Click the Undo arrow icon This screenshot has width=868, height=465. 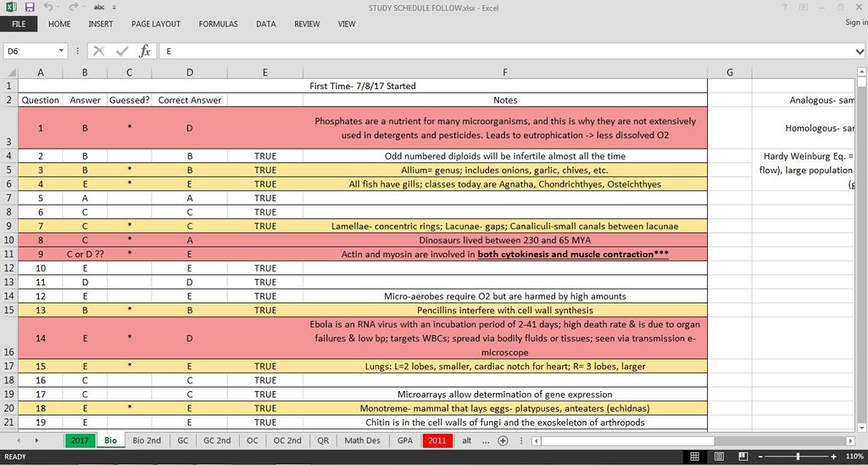pyautogui.click(x=48, y=7)
